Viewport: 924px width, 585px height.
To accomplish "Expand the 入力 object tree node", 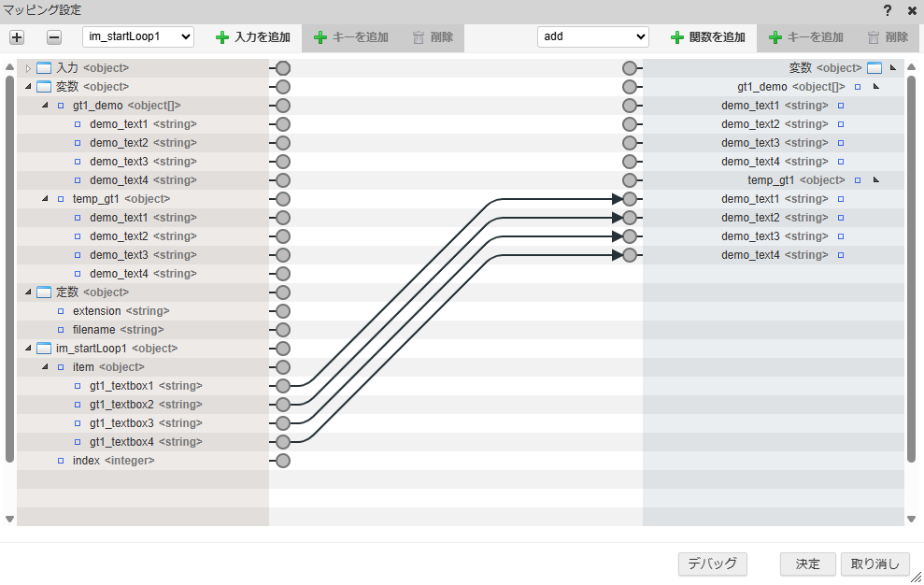I will pyautogui.click(x=28, y=68).
